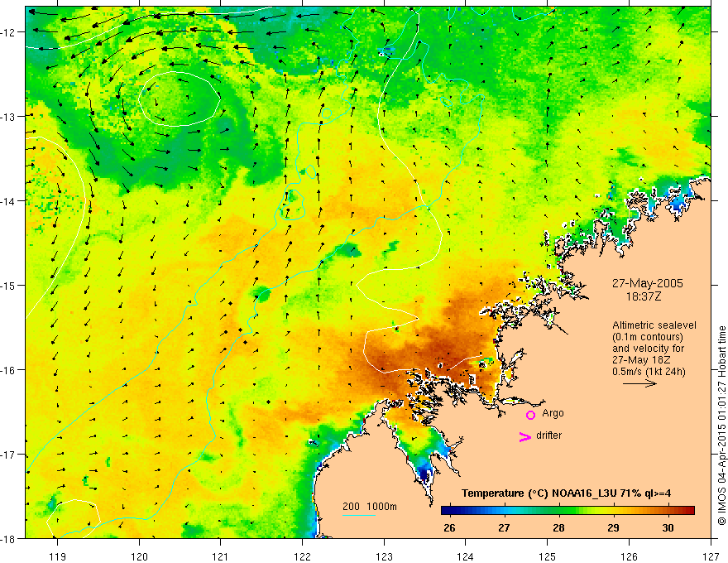
Task: Click longitude axis label 124
Action: point(465,556)
